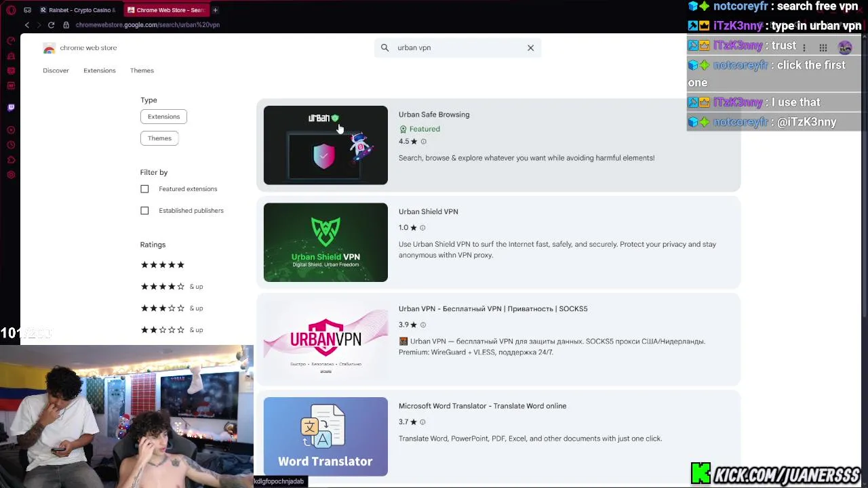Click the 'chrome web store' header text

tap(88, 48)
